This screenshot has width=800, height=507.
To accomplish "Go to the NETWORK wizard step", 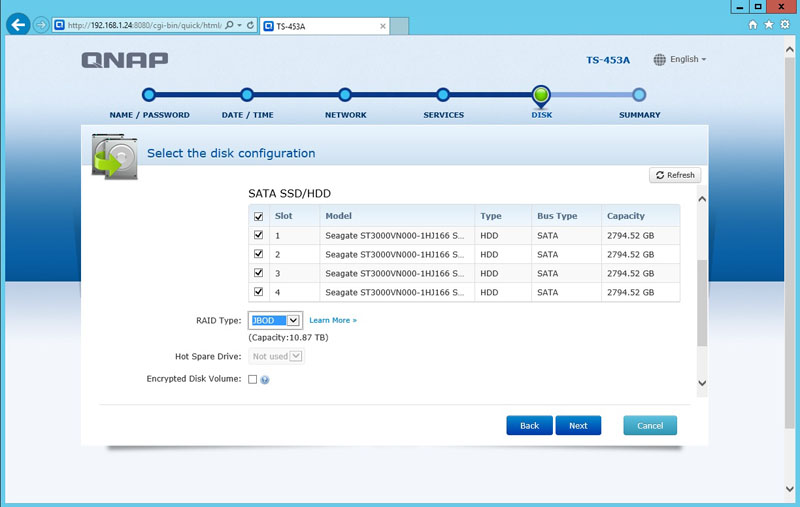I will tap(345, 96).
